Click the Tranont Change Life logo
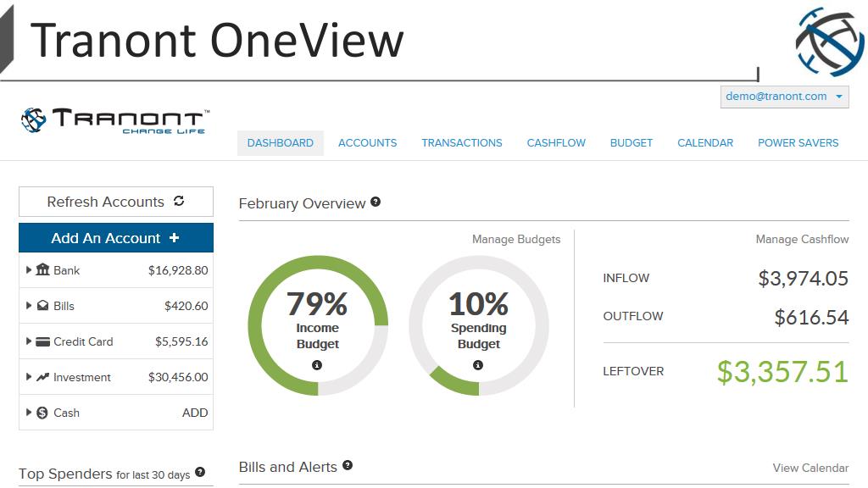Image resolution: width=868 pixels, height=488 pixels. coord(115,120)
